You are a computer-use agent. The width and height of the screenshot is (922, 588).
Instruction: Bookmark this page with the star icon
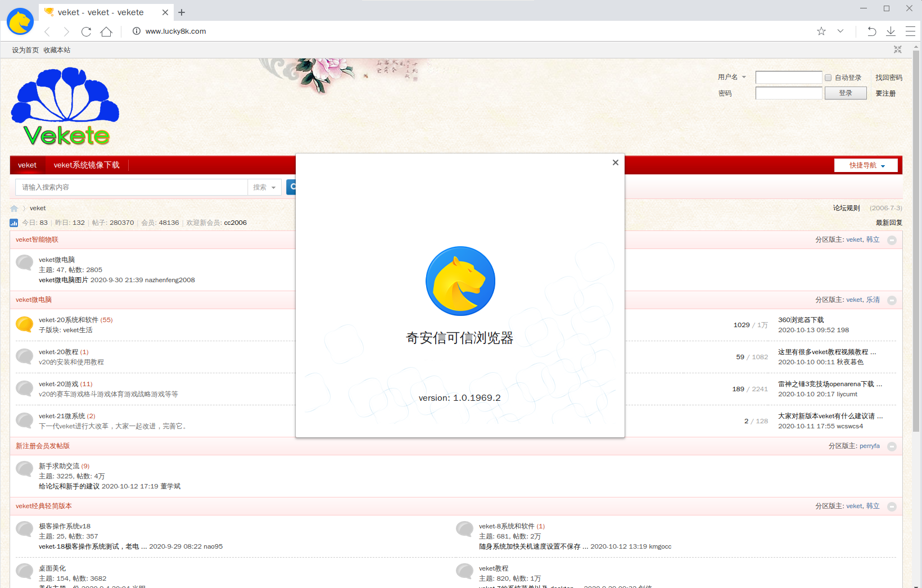point(821,31)
